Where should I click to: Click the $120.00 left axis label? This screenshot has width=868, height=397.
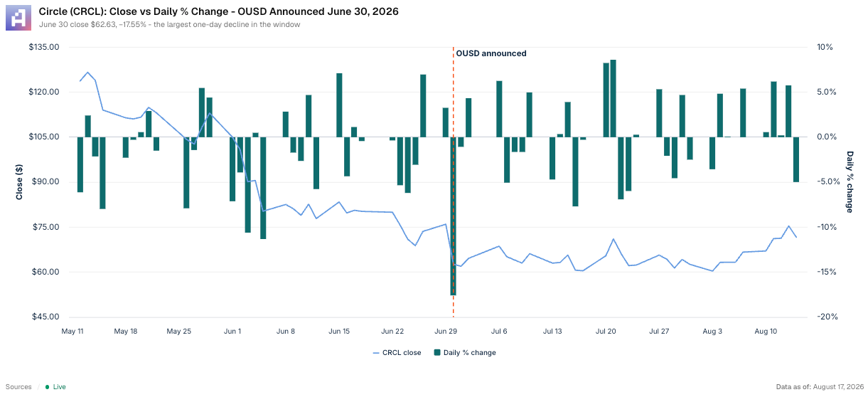44,92
